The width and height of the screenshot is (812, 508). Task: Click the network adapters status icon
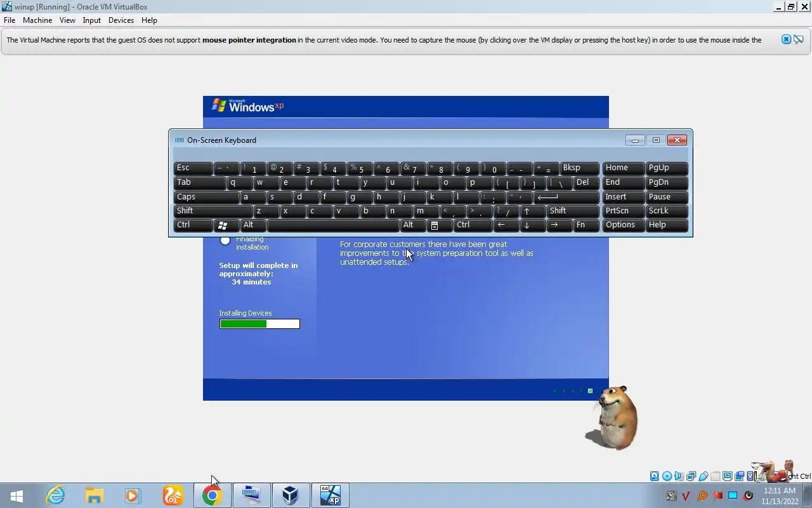691,476
